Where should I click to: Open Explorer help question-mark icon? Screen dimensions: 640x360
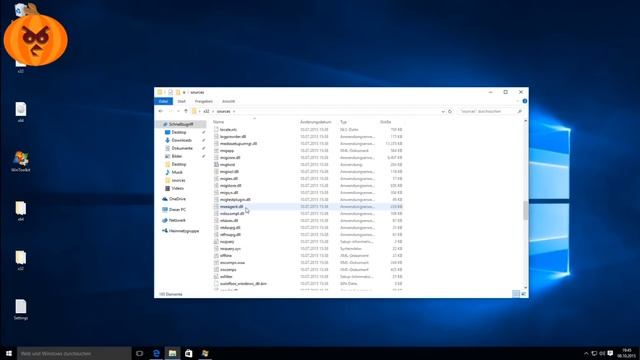[x=524, y=101]
